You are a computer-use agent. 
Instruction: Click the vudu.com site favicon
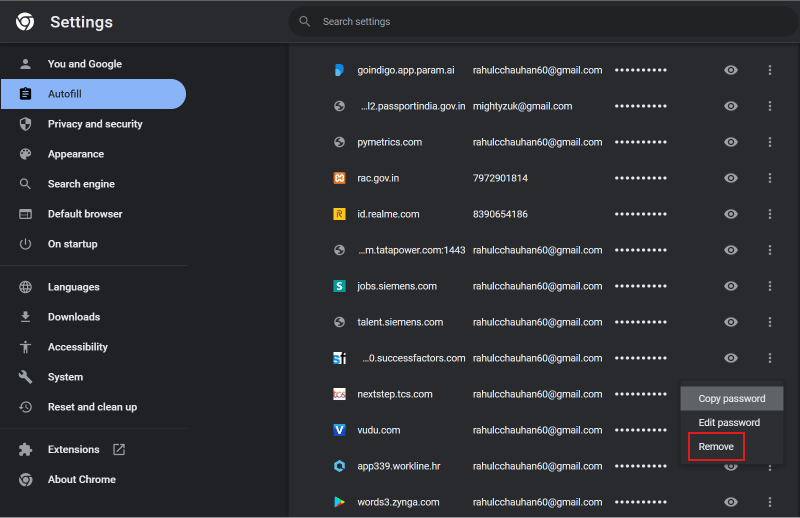point(339,430)
